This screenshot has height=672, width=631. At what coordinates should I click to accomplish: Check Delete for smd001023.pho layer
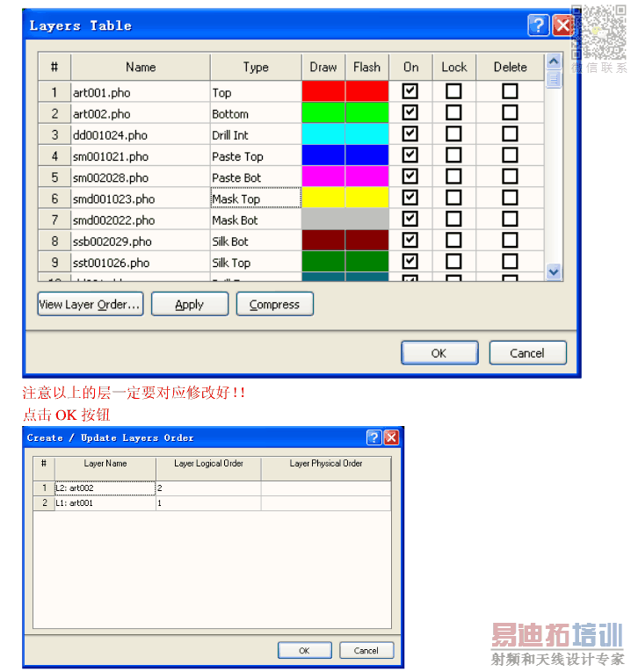(510, 198)
